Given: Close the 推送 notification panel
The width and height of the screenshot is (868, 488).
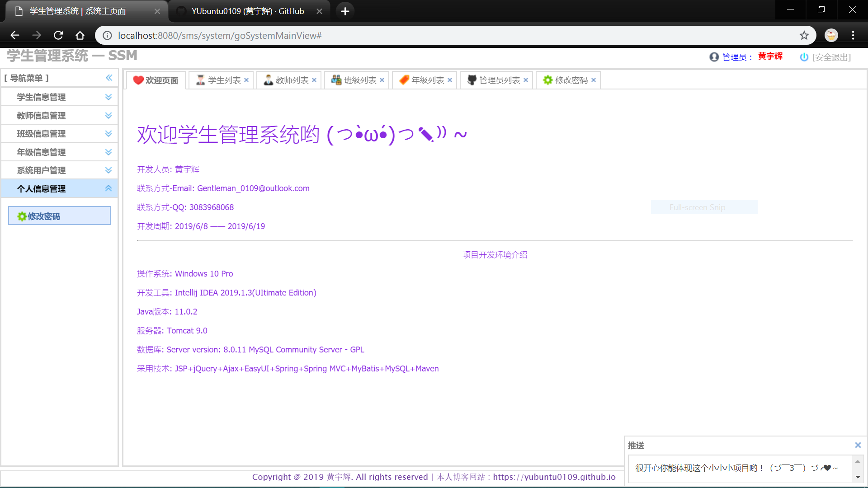Looking at the screenshot, I should tap(858, 445).
